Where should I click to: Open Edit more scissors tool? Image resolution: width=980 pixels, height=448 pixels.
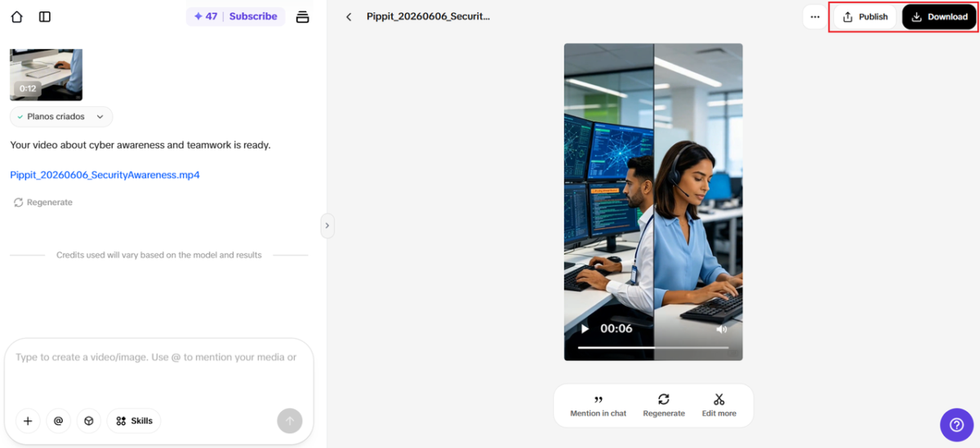tap(719, 406)
